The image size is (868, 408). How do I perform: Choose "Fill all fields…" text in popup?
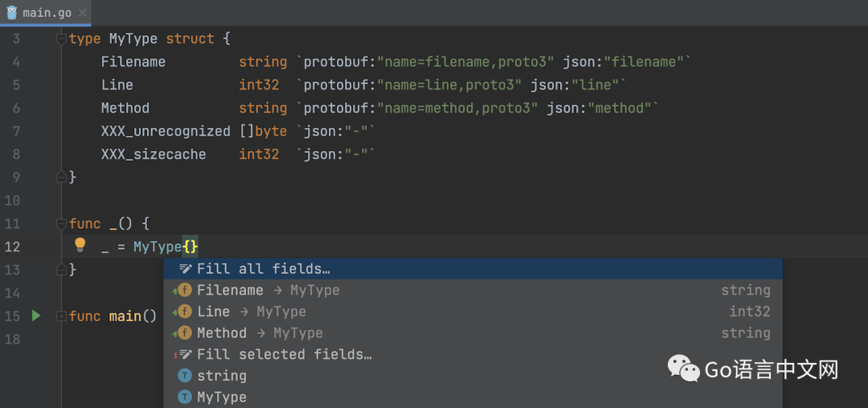pos(264,269)
